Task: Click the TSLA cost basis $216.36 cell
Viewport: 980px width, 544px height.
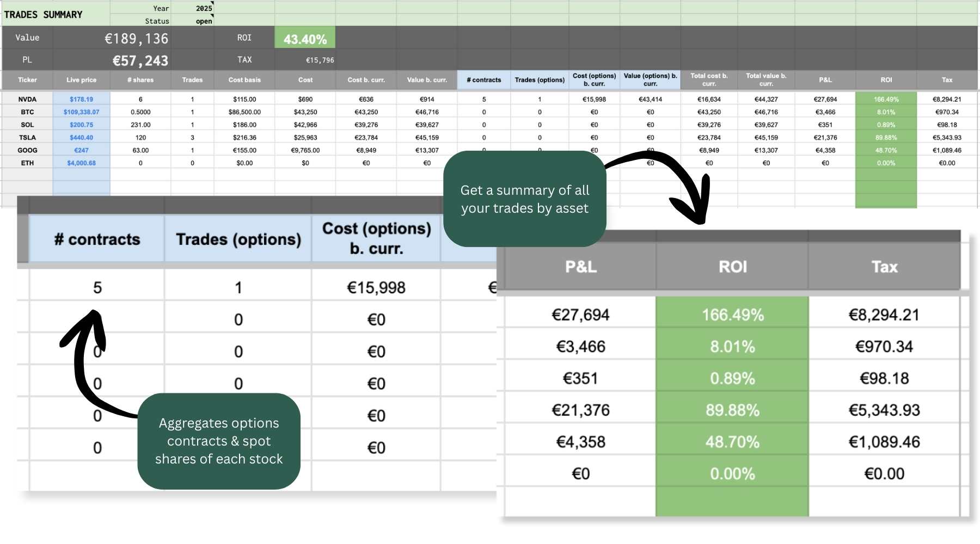Action: 244,138
